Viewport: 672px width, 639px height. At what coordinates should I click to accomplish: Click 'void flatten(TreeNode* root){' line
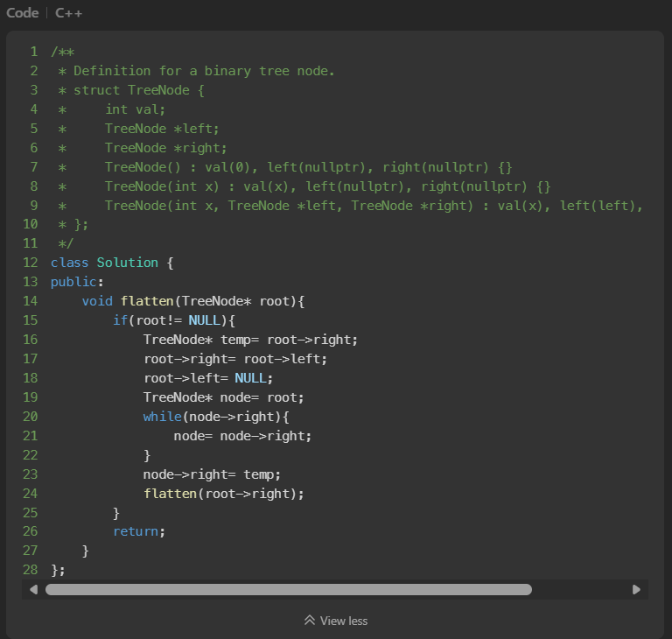(x=193, y=301)
